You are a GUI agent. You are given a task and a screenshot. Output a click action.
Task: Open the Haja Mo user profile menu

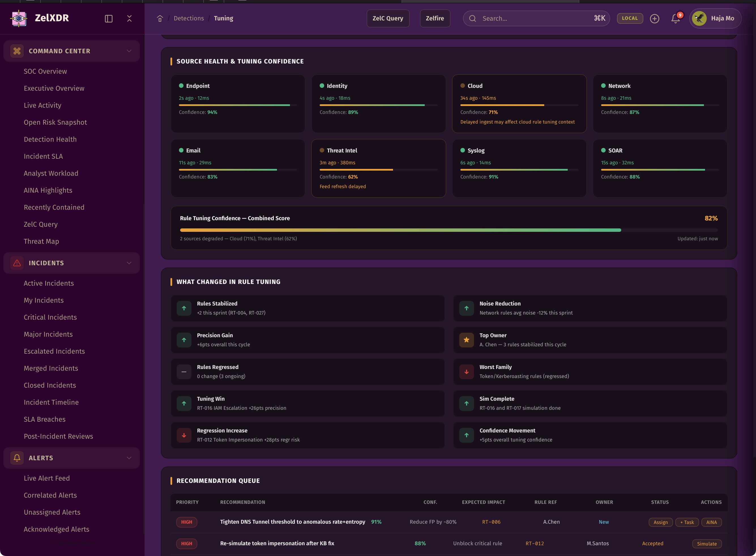(x=715, y=18)
